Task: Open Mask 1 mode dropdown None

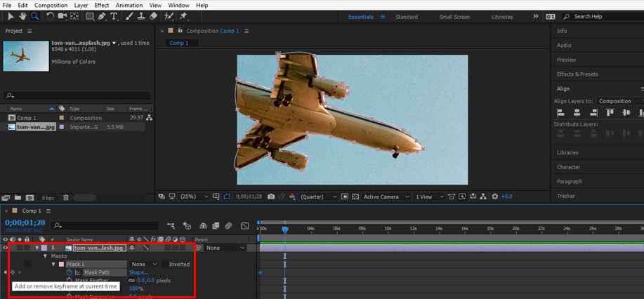Action: (x=144, y=264)
